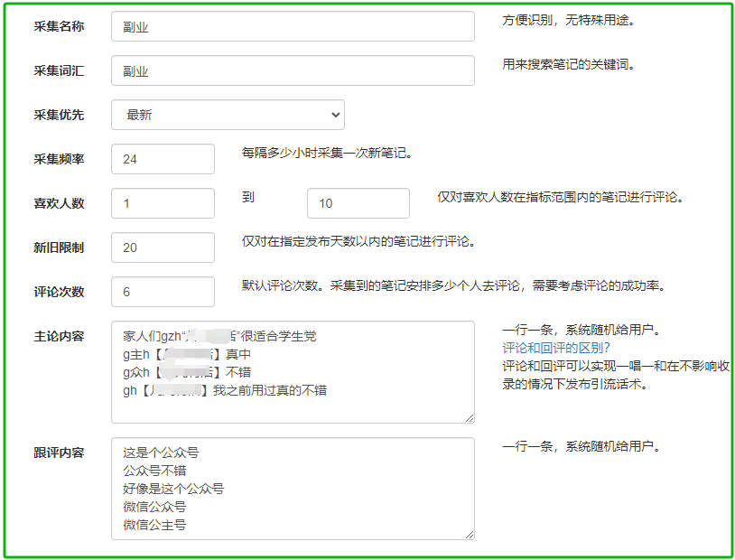Click the line ending 真中 in 主论内容

tap(187, 354)
